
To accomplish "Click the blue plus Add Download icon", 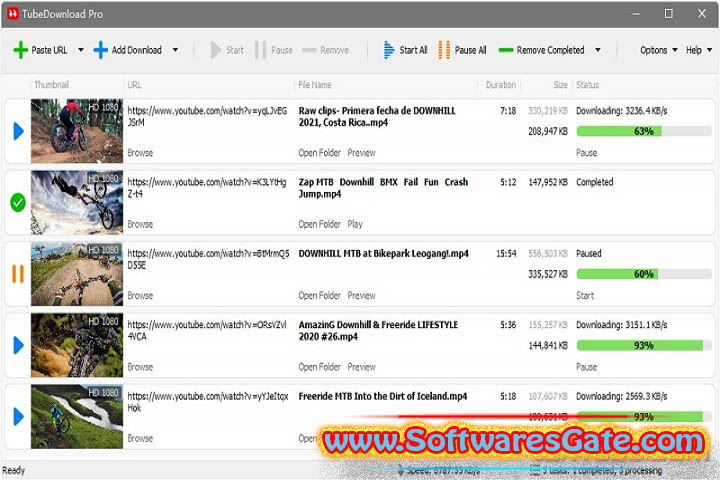I will coord(101,50).
